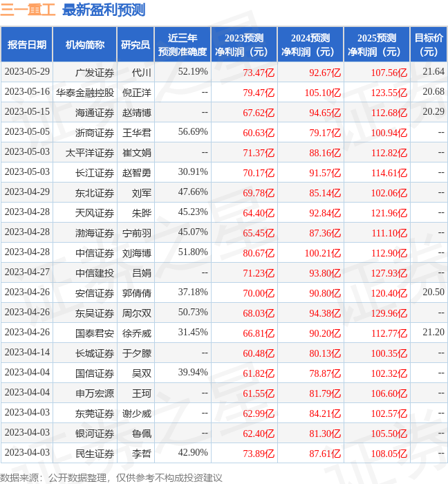Click 2023 profit value 73.47亿
448x484 pixels.
click(259, 73)
